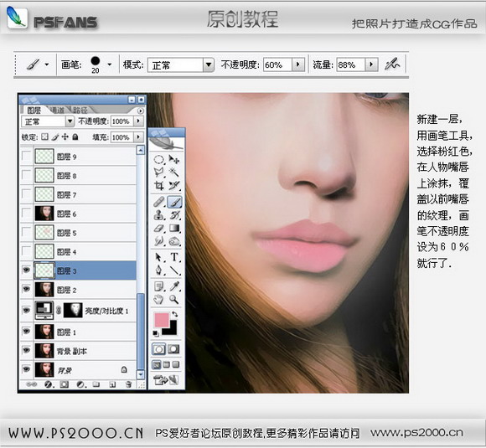
Task: Hide the 背景 副本 layer
Action: [x=26, y=350]
